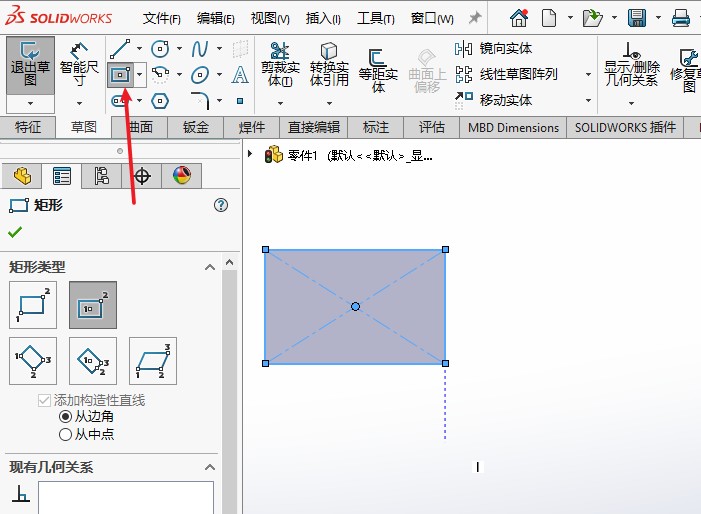Open the 插入 menu

[x=322, y=18]
